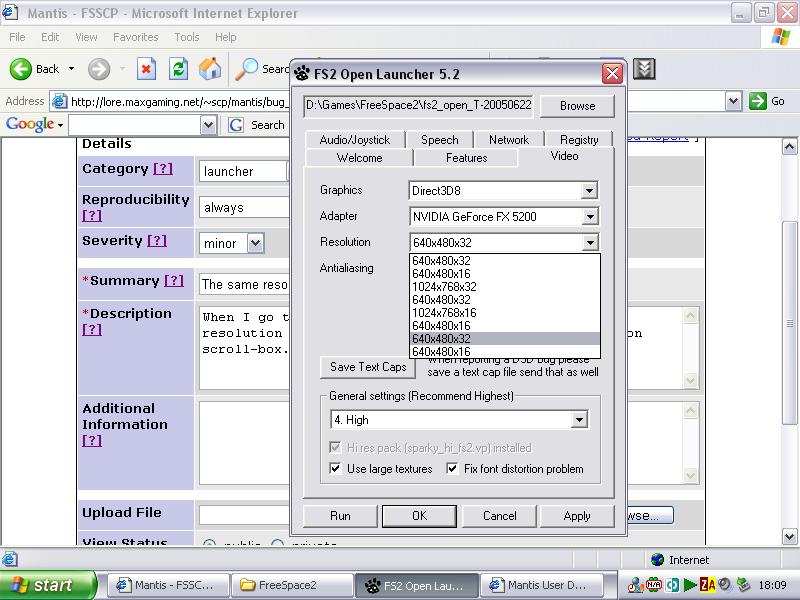Viewport: 800px width, 600px height.
Task: Click the safely remove hardware tray icon
Action: pos(743,585)
